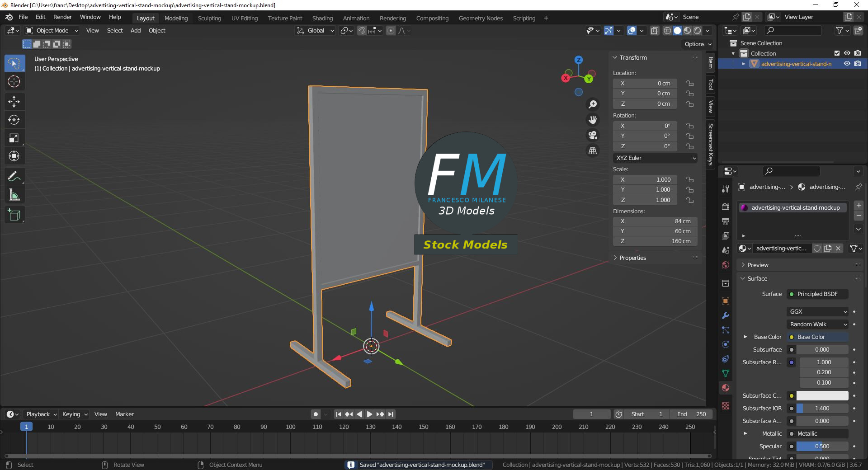Open the GGX distribution dropdown

[x=816, y=311]
